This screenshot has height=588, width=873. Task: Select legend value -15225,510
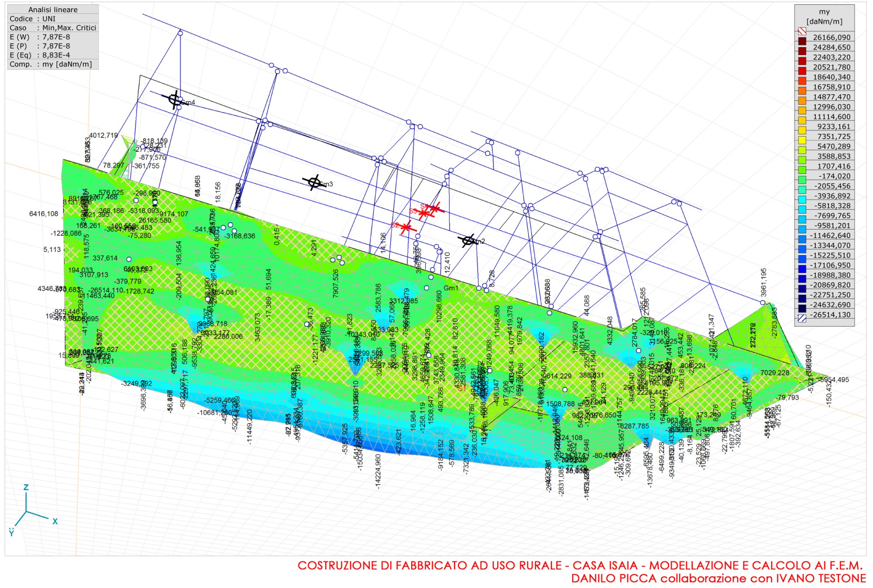coord(830,255)
